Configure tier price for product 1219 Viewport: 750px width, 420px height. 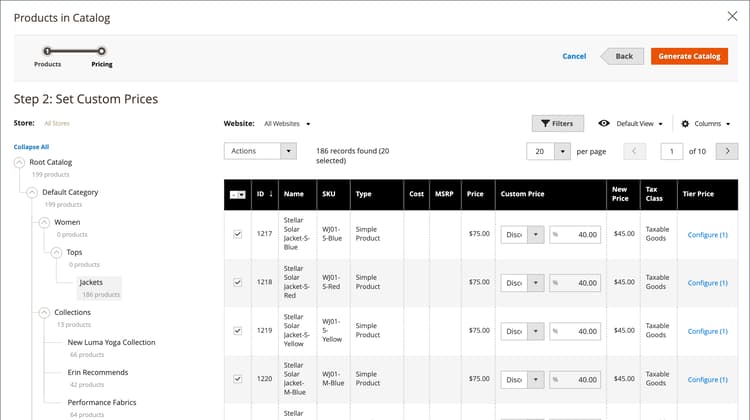click(x=707, y=332)
